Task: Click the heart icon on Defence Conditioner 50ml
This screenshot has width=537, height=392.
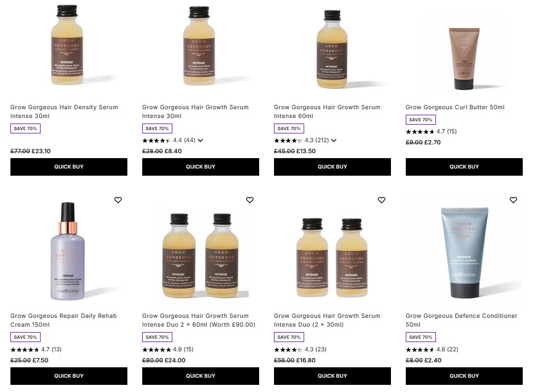Action: [x=513, y=200]
